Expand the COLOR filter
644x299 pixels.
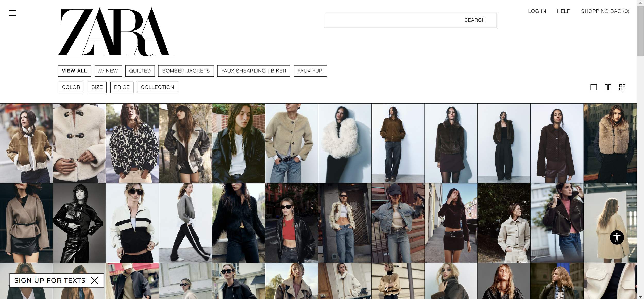coord(71,87)
